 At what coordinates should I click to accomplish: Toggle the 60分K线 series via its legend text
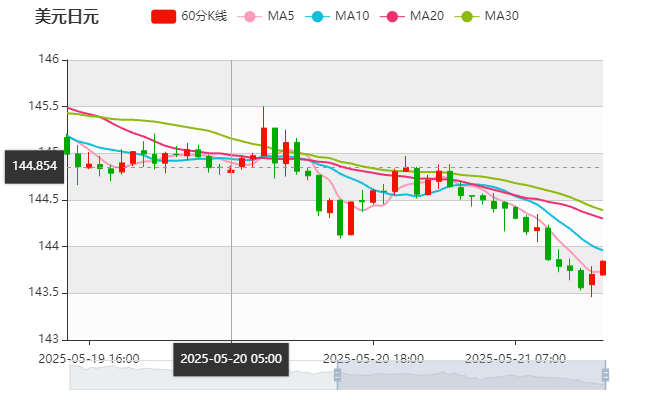(x=205, y=17)
